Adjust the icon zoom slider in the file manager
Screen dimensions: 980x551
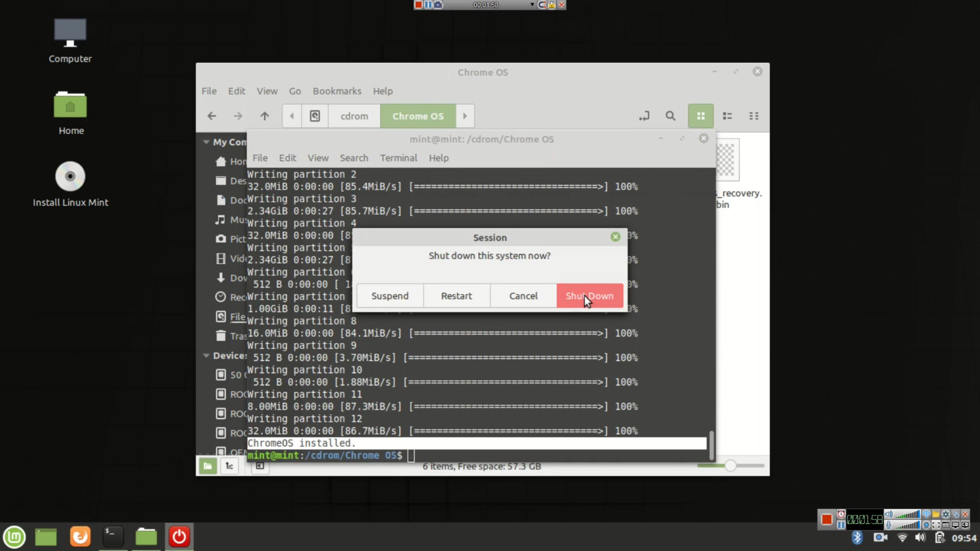click(x=731, y=466)
